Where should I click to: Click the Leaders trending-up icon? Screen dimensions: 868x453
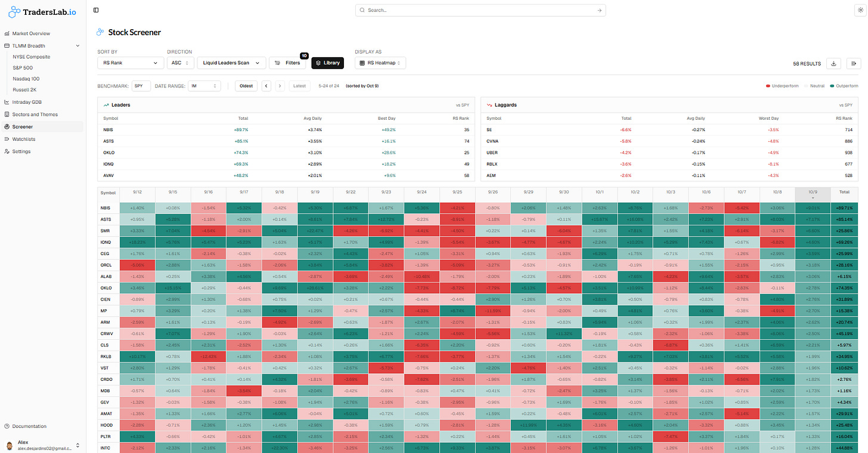(106, 105)
